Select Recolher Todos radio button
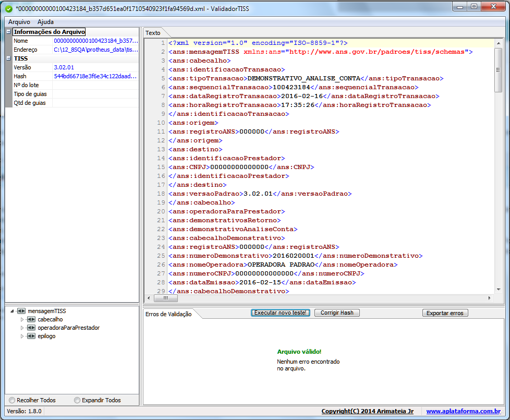The width and height of the screenshot is (510, 420). click(12, 400)
